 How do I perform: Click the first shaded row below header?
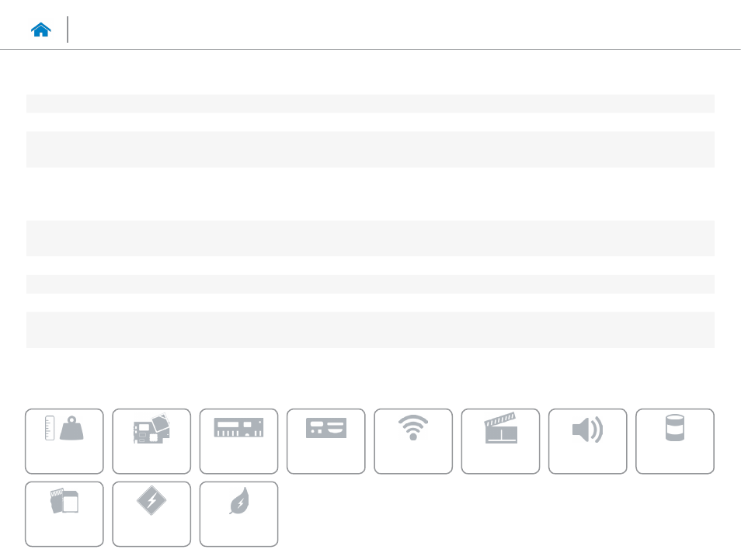pos(370,103)
